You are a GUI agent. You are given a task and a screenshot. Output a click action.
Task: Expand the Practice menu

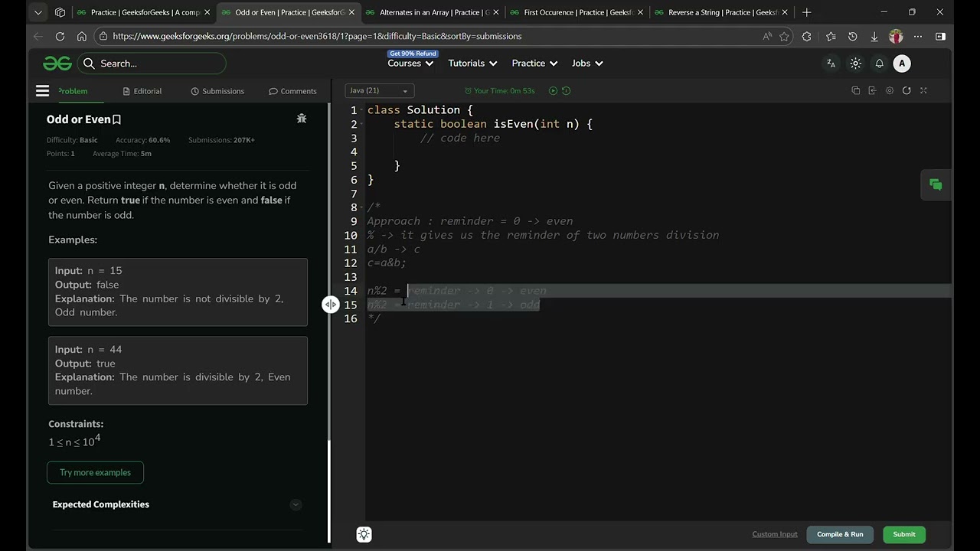coord(534,64)
